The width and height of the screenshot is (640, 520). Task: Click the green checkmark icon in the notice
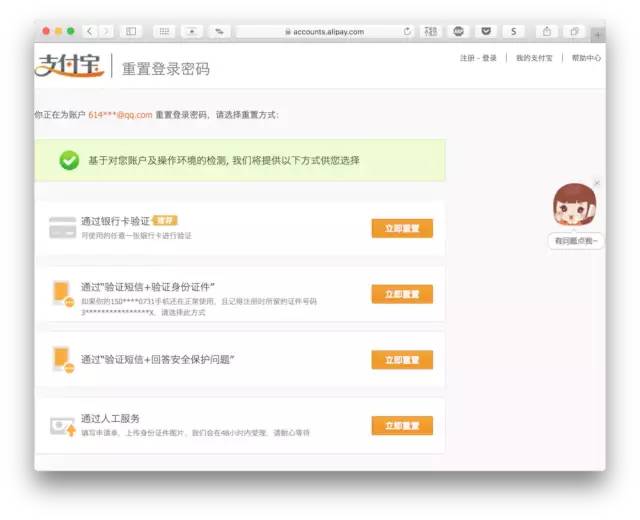coord(69,160)
